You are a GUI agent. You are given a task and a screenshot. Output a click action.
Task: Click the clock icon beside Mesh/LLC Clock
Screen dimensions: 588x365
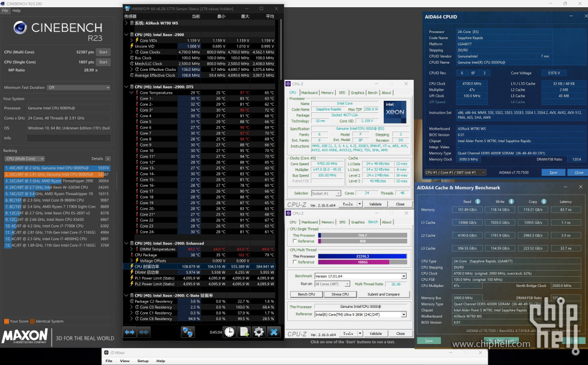pos(132,64)
